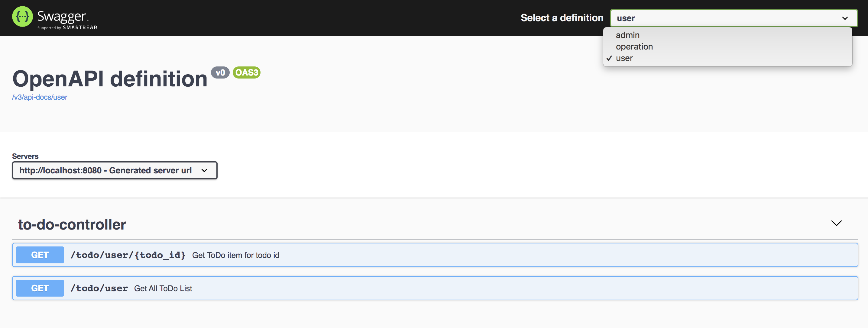The height and width of the screenshot is (328, 868).
Task: Click GET badge for the /todo/user endpoint
Action: 40,288
